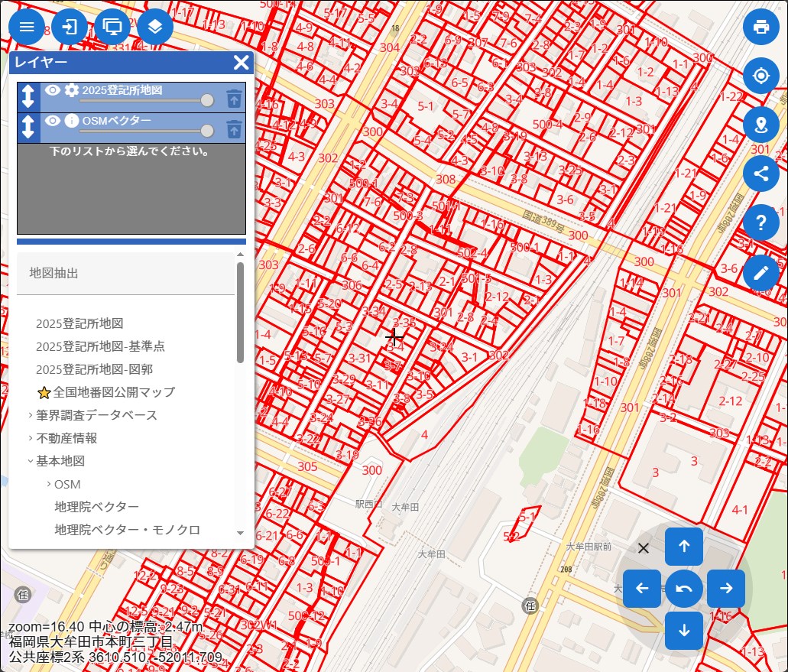
Task: Pan the map up with arrow button
Action: tap(684, 546)
